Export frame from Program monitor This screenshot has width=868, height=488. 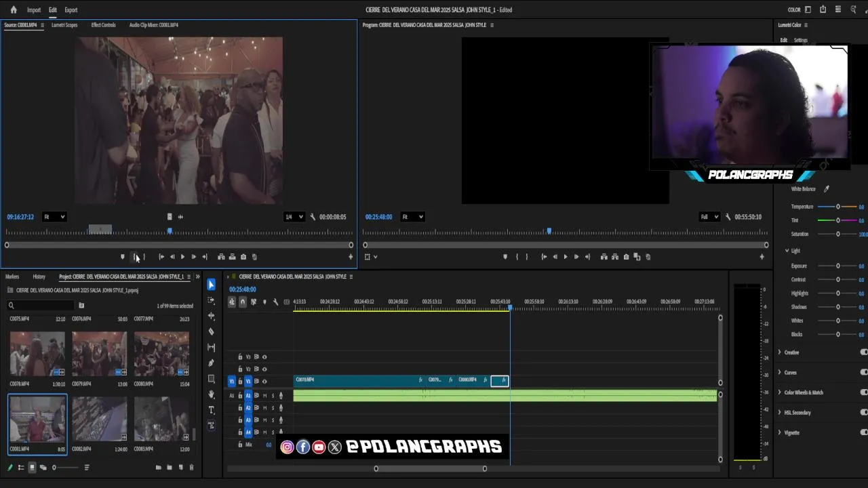(626, 257)
